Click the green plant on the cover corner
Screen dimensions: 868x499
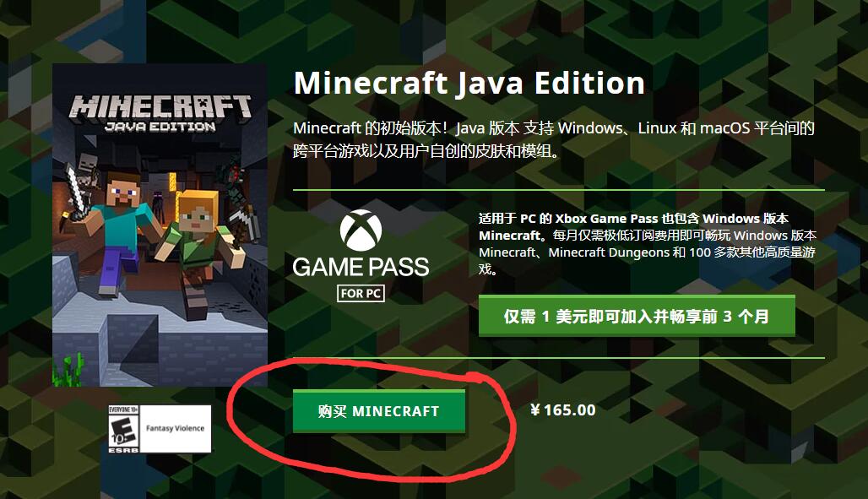tap(69, 370)
